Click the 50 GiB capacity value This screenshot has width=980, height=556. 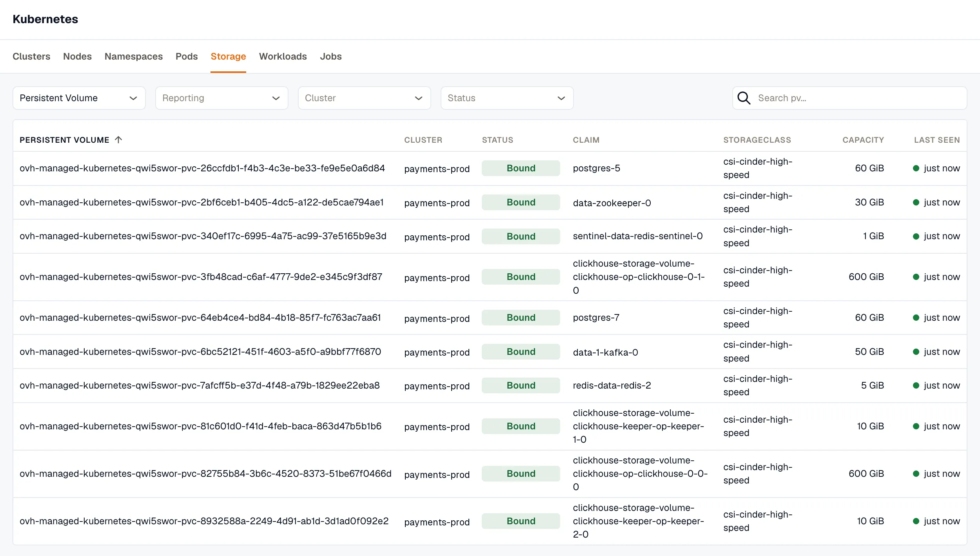tap(869, 352)
